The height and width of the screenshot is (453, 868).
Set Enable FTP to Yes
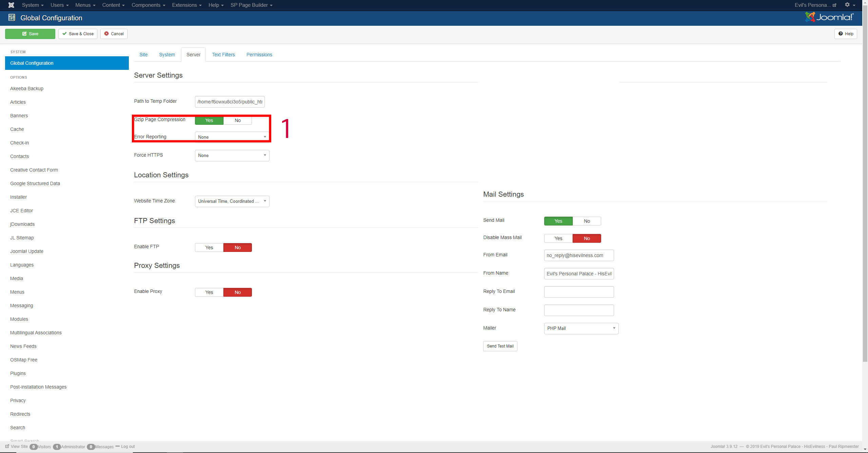pyautogui.click(x=209, y=248)
